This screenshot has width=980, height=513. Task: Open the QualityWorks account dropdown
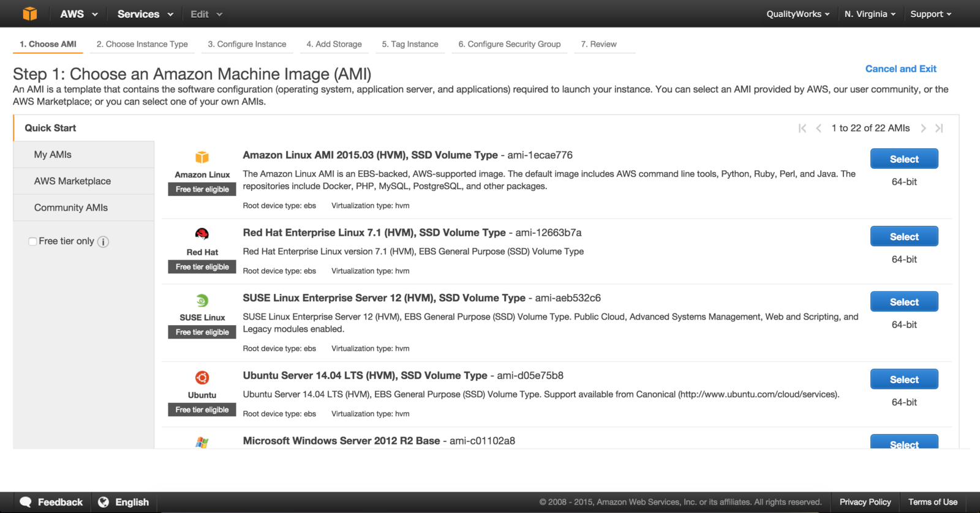click(x=798, y=14)
